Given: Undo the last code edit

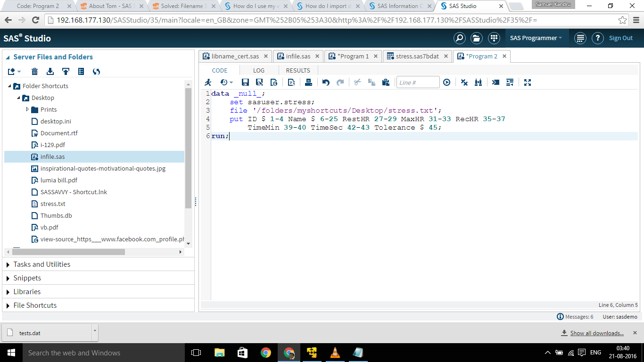Looking at the screenshot, I should pyautogui.click(x=325, y=82).
